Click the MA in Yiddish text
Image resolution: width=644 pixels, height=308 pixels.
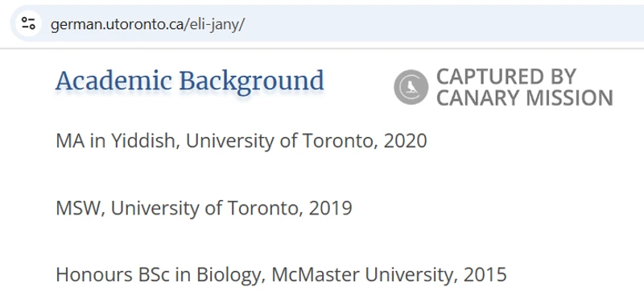tap(115, 141)
